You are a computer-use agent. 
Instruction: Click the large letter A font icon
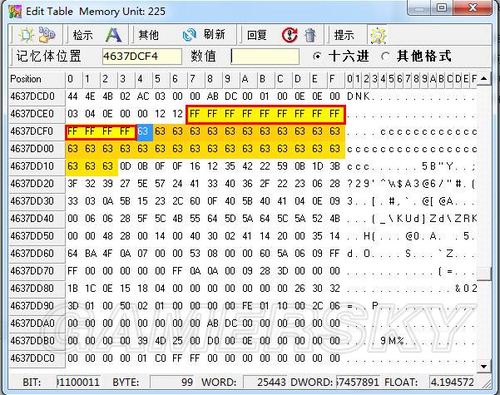coord(113,35)
